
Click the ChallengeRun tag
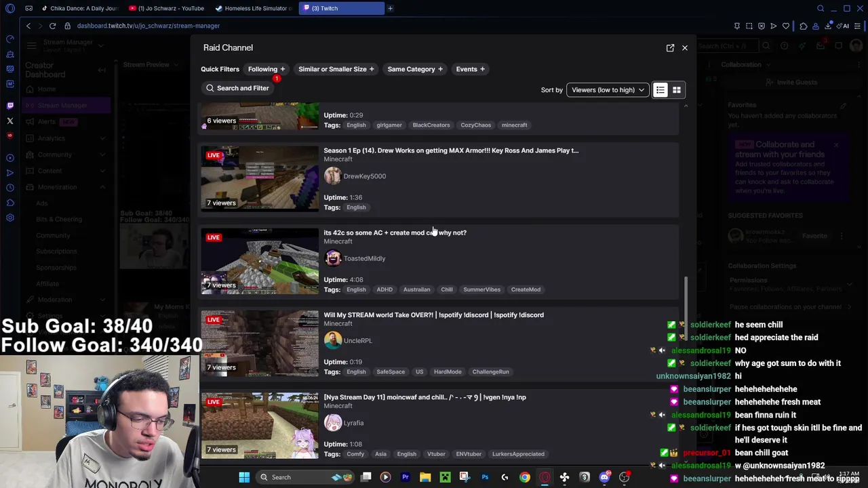490,372
